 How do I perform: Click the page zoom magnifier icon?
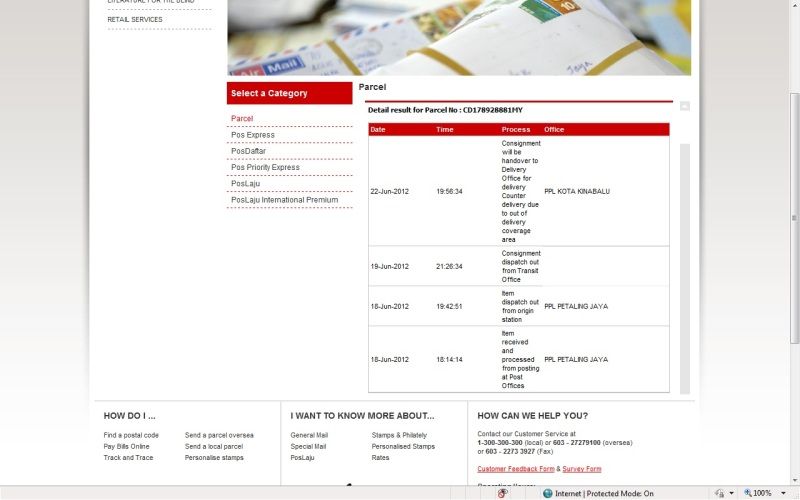click(x=748, y=493)
